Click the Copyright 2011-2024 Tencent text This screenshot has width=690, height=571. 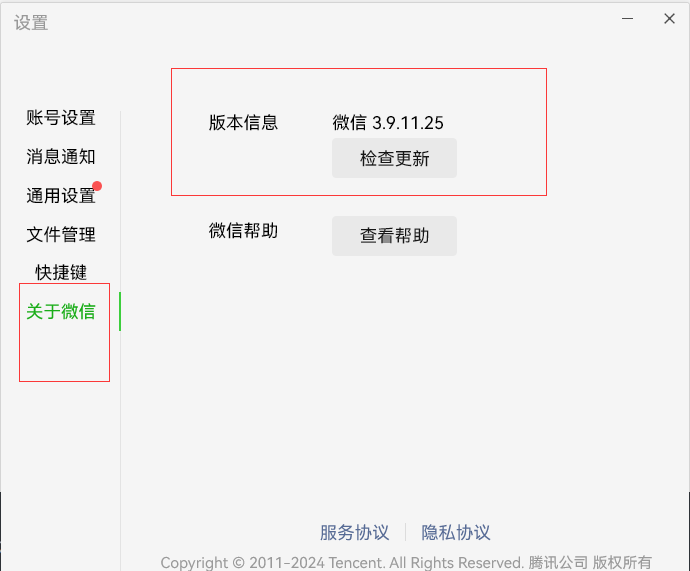coord(342,562)
